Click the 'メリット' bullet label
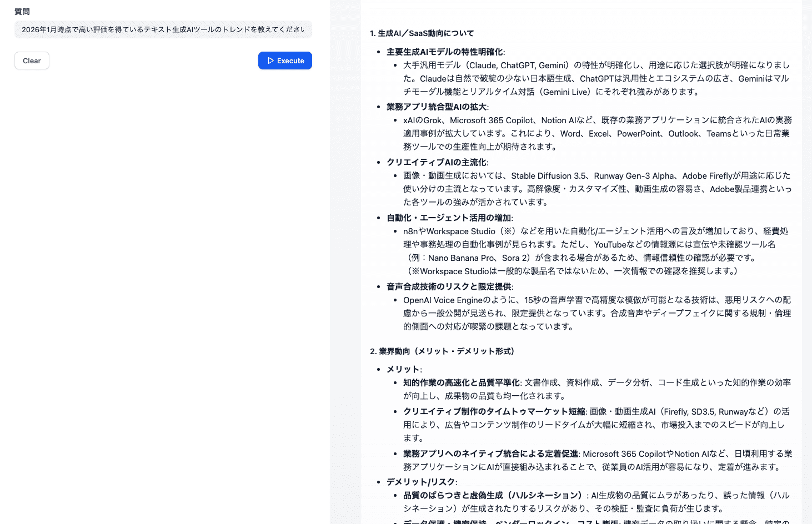Image resolution: width=812 pixels, height=524 pixels. pyautogui.click(x=403, y=369)
